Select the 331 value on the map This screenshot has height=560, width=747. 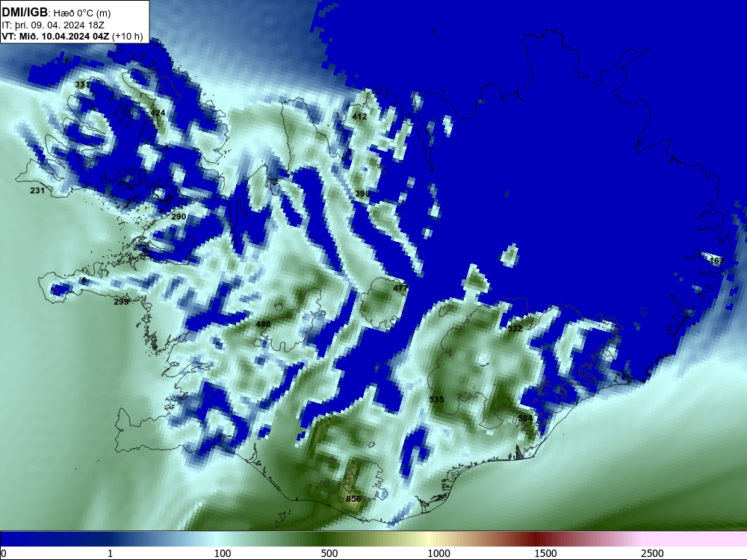tap(82, 84)
